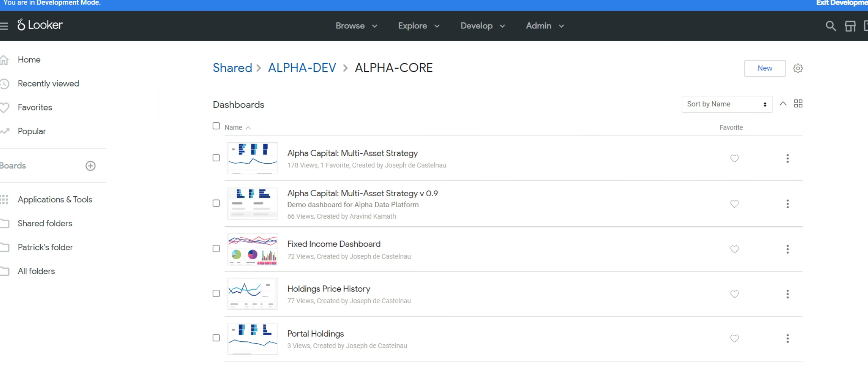Click the Boards section label

click(13, 166)
